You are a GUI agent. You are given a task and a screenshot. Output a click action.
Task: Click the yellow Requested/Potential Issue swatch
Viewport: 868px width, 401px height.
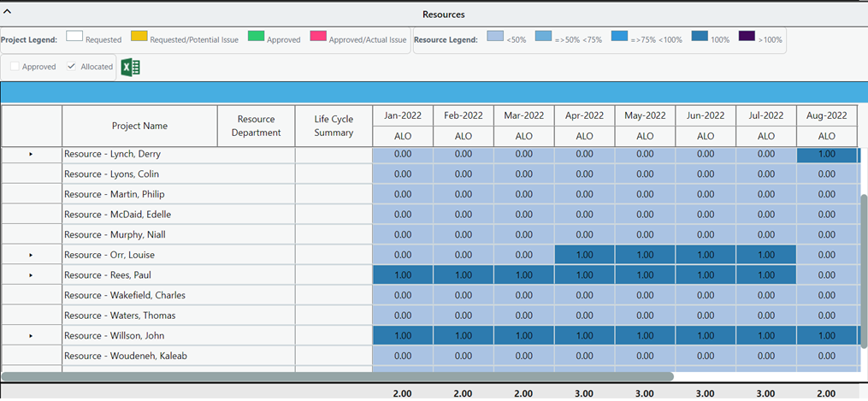(x=139, y=37)
